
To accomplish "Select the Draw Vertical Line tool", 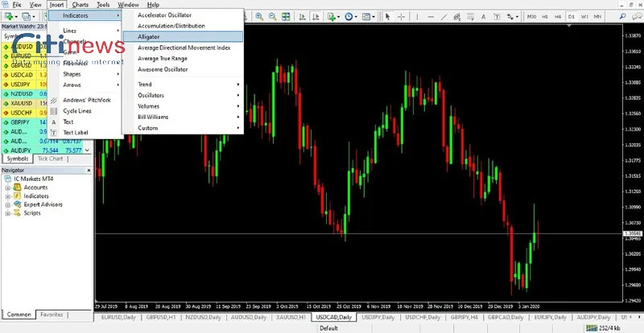I will point(417,16).
